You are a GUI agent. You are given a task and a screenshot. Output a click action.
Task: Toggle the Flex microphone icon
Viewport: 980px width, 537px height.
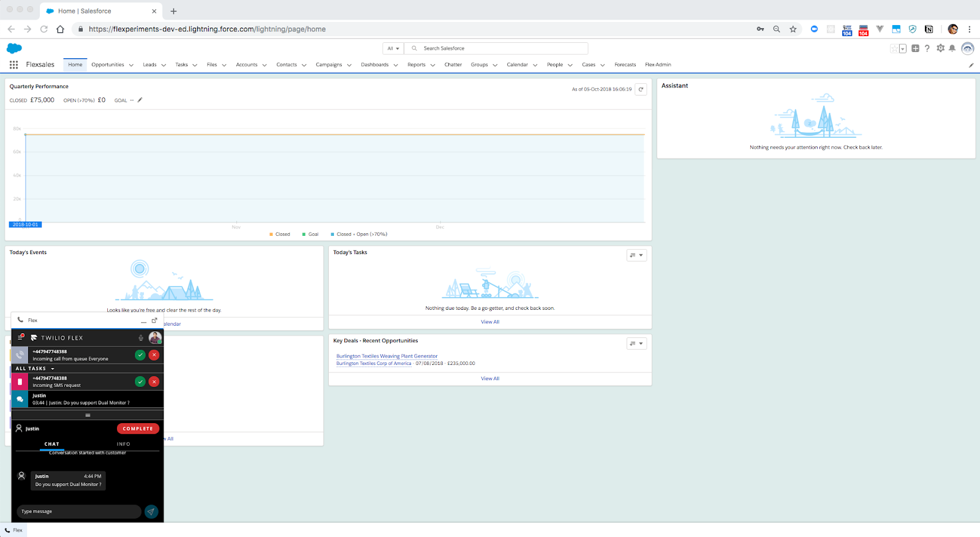point(141,337)
